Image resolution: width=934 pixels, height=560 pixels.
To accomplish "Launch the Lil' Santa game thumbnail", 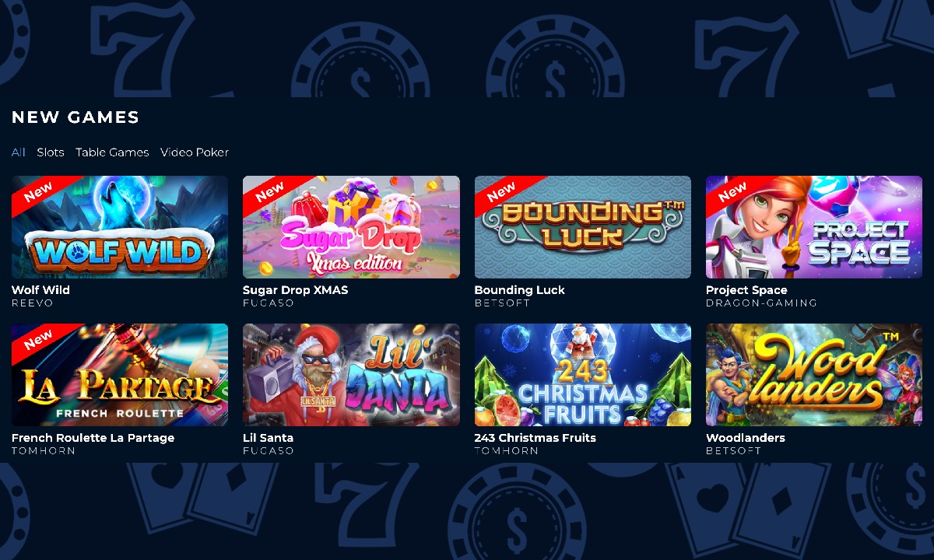I will [x=351, y=375].
